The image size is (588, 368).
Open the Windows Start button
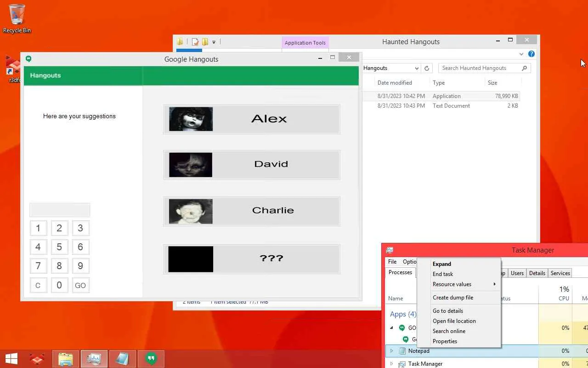coord(11,359)
